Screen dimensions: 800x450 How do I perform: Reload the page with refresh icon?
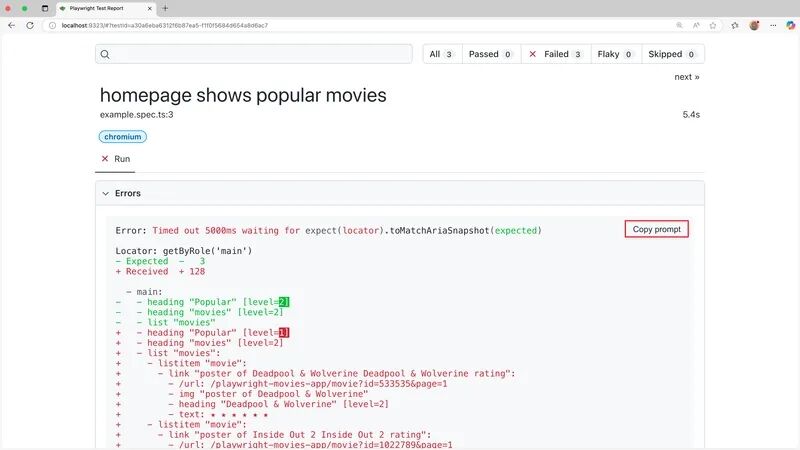(30, 25)
